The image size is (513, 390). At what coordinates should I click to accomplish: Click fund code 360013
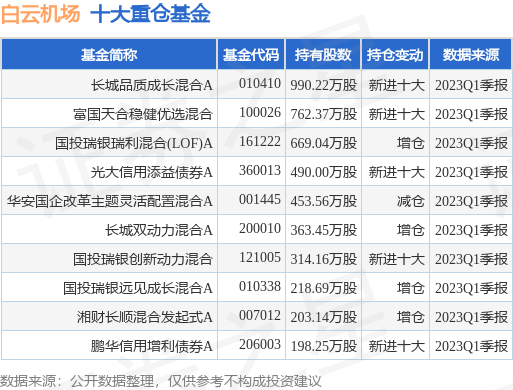[x=260, y=171]
